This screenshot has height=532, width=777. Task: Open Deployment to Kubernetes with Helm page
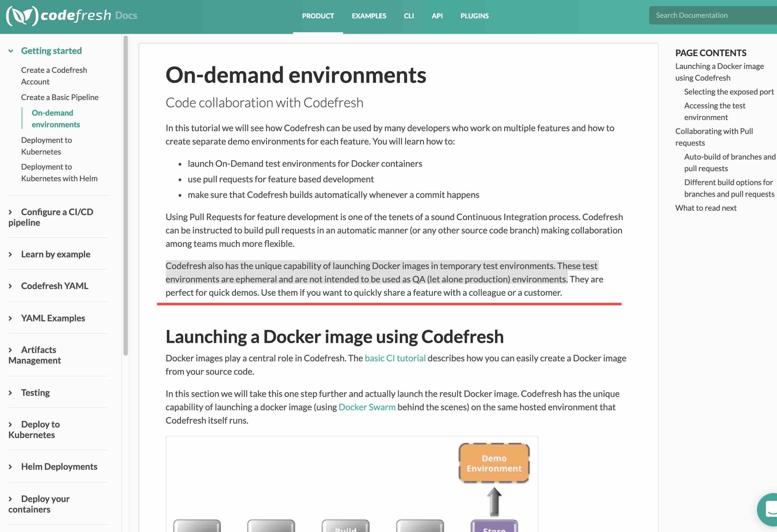tap(59, 172)
